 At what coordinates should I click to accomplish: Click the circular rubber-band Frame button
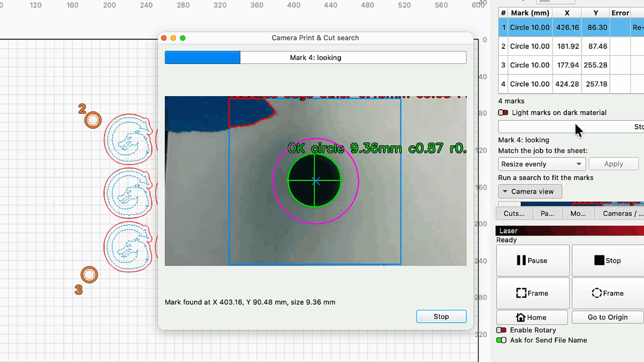pyautogui.click(x=608, y=293)
